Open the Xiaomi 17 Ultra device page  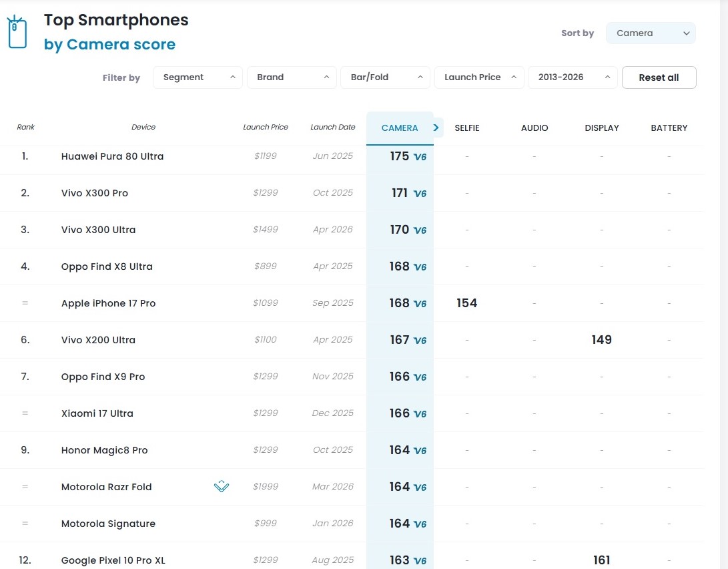(97, 413)
